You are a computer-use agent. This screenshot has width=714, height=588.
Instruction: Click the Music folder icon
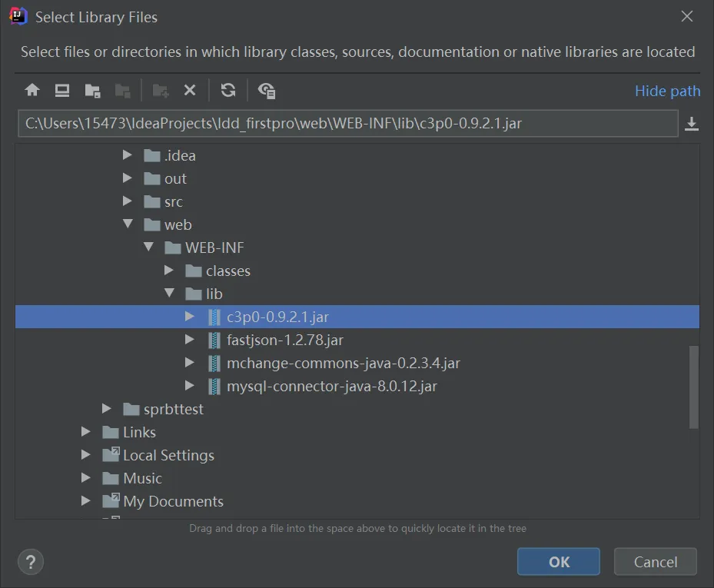click(x=111, y=478)
